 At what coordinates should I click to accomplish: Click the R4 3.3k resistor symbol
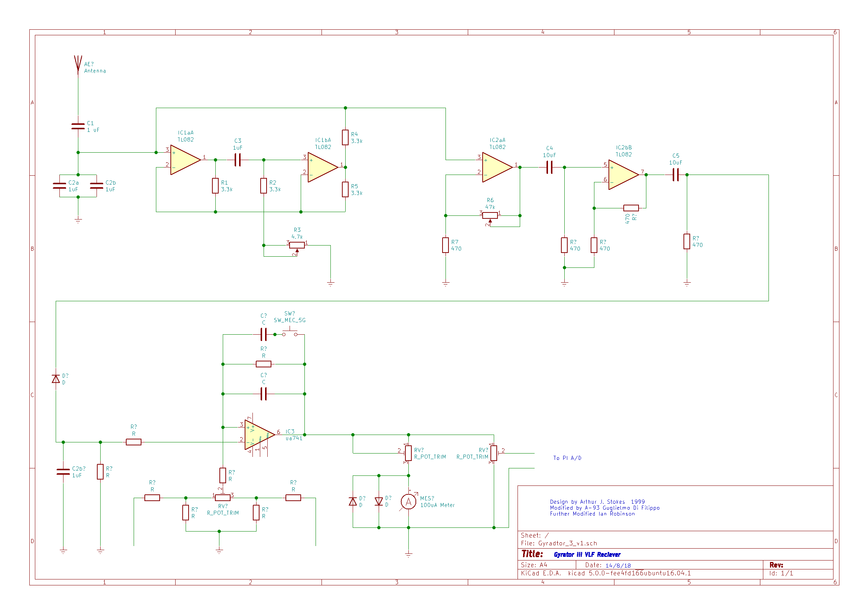345,137
